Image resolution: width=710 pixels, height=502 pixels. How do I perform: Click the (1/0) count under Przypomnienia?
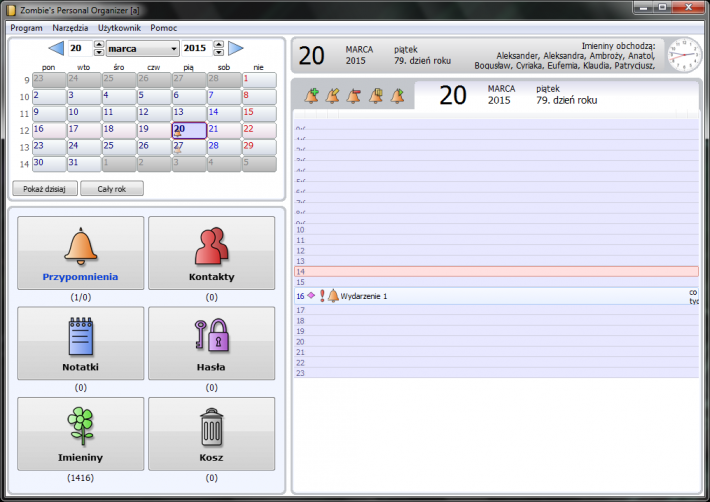click(x=81, y=297)
